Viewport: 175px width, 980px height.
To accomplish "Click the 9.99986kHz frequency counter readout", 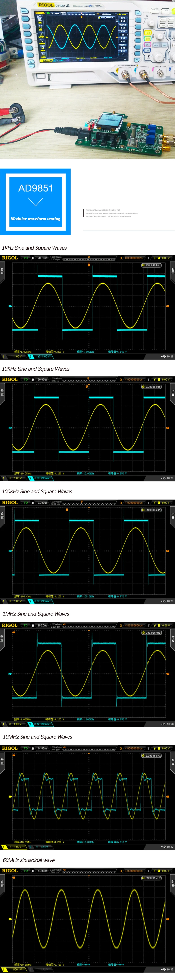I will [151, 386].
